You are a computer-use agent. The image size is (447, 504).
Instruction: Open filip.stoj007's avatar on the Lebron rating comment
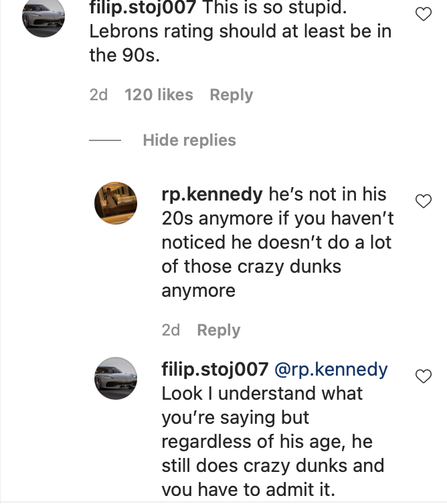pos(43,15)
